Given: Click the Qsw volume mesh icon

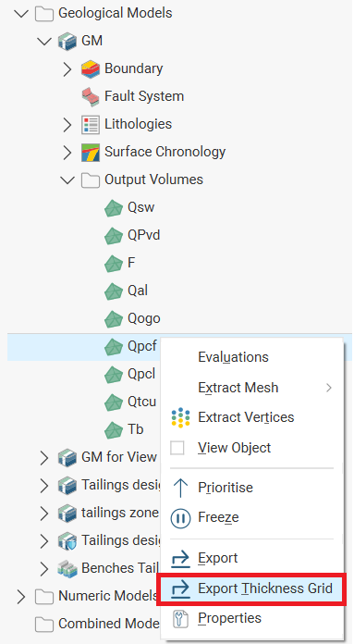Looking at the screenshot, I should (114, 208).
